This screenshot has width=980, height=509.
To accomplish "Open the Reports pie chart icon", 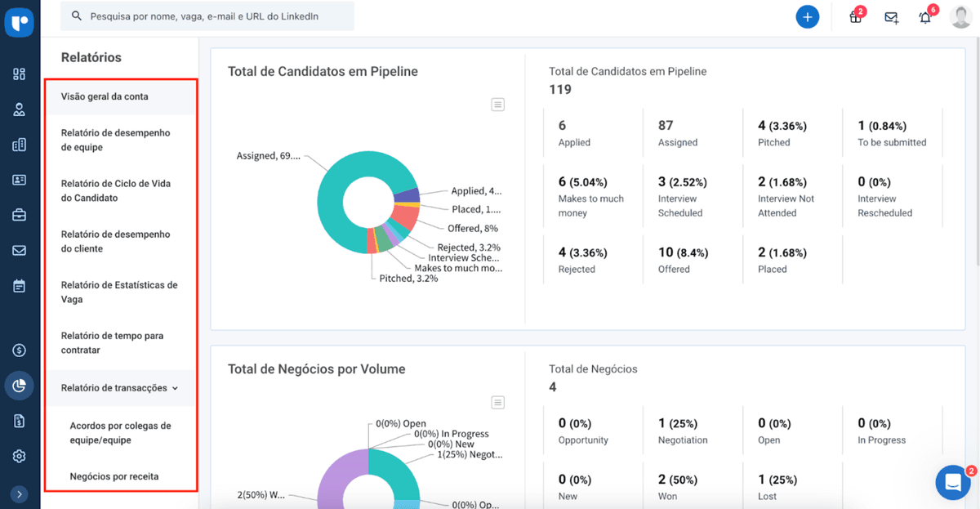I will (18, 385).
